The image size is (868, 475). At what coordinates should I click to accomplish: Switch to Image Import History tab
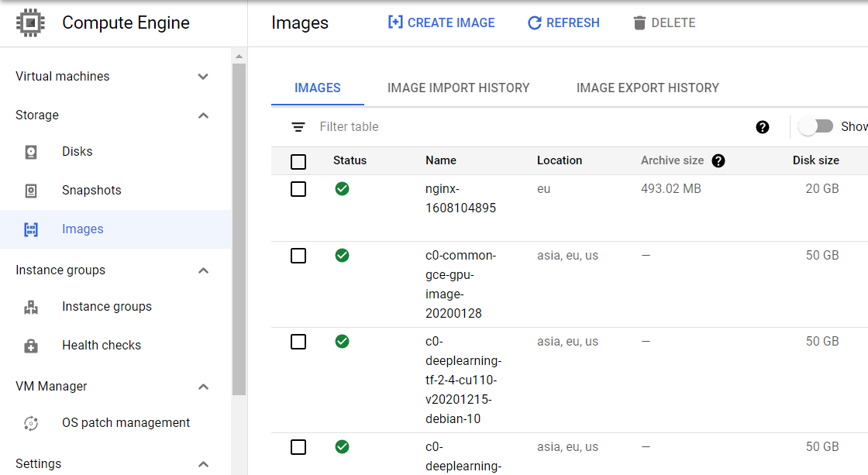point(458,88)
